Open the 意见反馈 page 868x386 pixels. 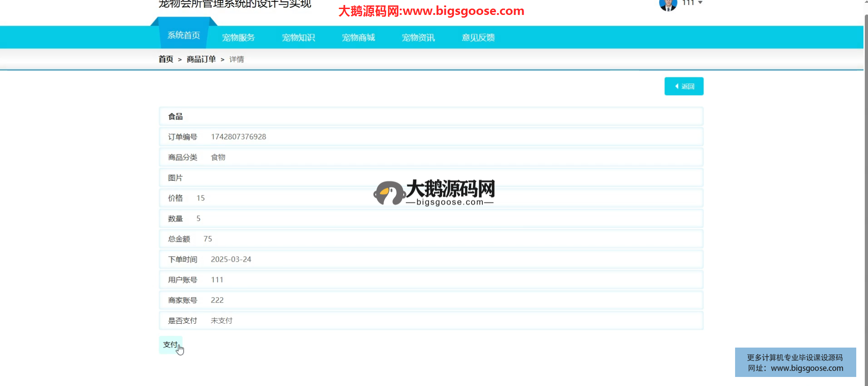coord(478,38)
